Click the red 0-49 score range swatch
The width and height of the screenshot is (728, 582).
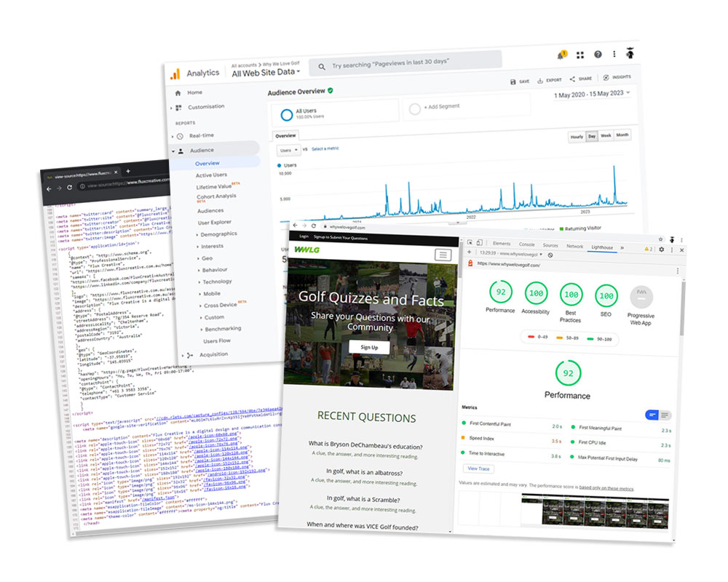tap(531, 337)
